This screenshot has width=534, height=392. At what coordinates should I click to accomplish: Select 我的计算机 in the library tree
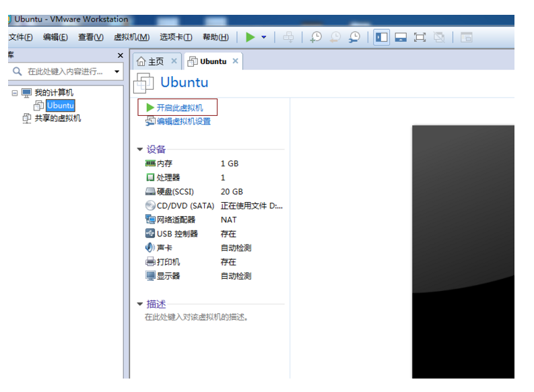click(x=54, y=93)
